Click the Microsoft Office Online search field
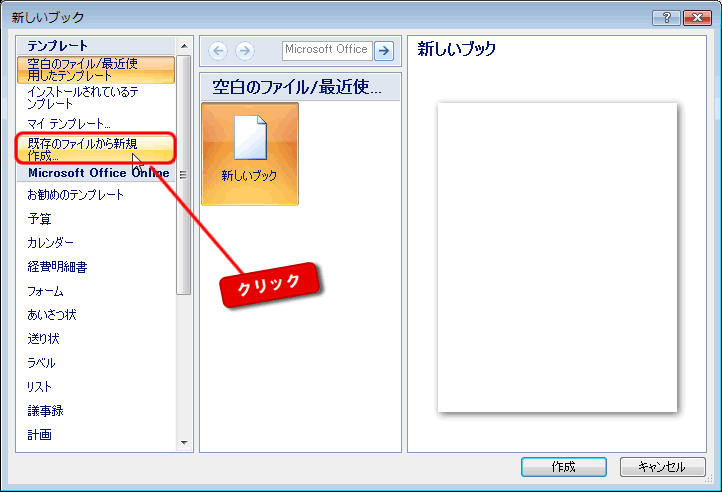 [327, 51]
